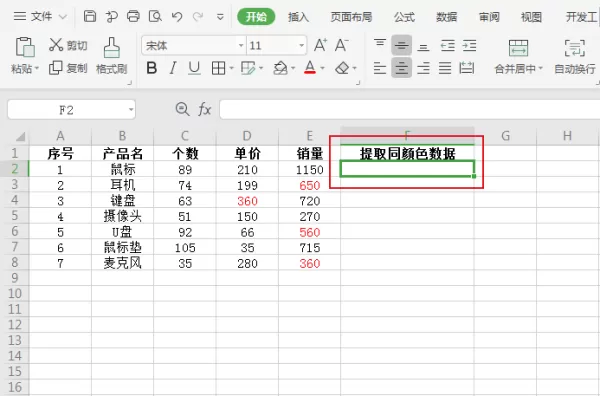Switch to the 数据 tab

pyautogui.click(x=447, y=17)
